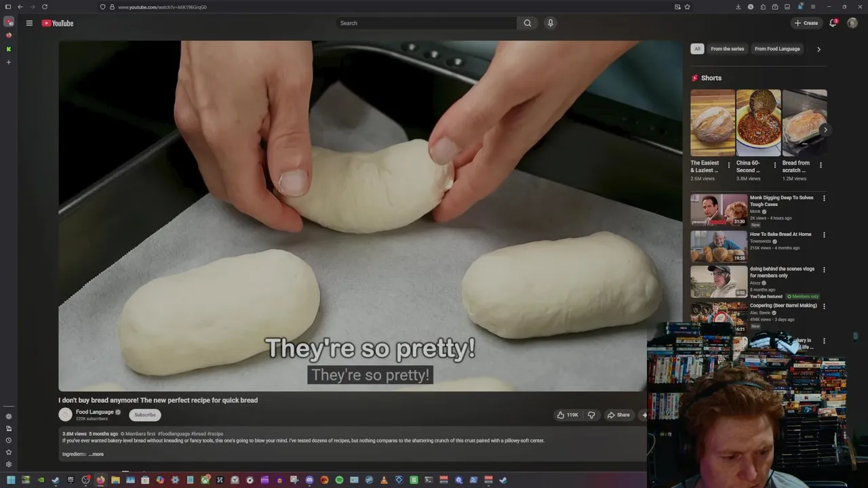Click the '3.6M views 5 months ago' text
The height and width of the screenshot is (488, 868).
point(90,434)
